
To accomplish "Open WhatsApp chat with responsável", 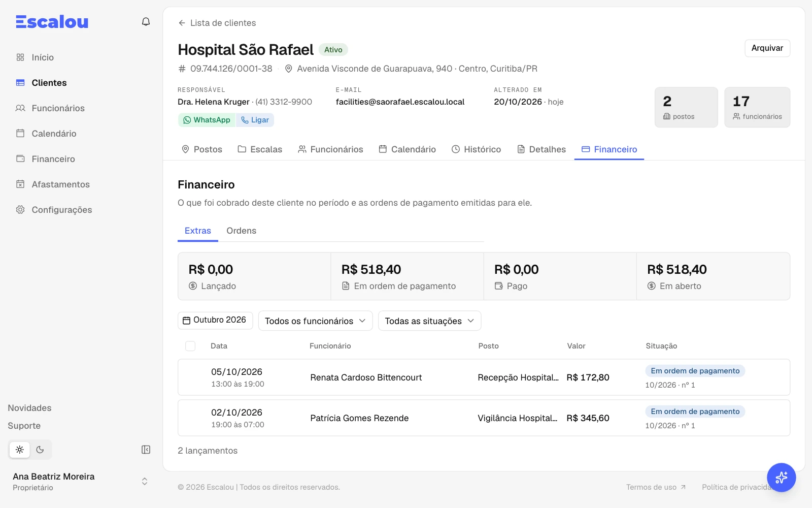I will pyautogui.click(x=207, y=120).
